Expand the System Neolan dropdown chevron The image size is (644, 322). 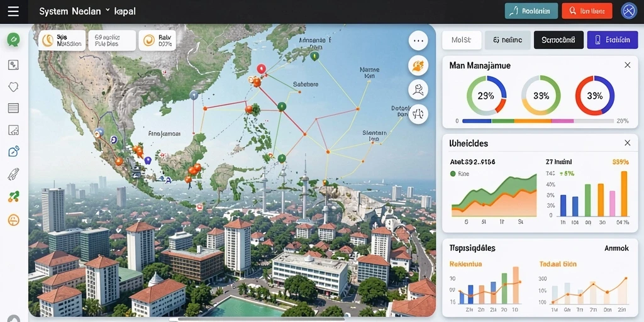coord(108,10)
